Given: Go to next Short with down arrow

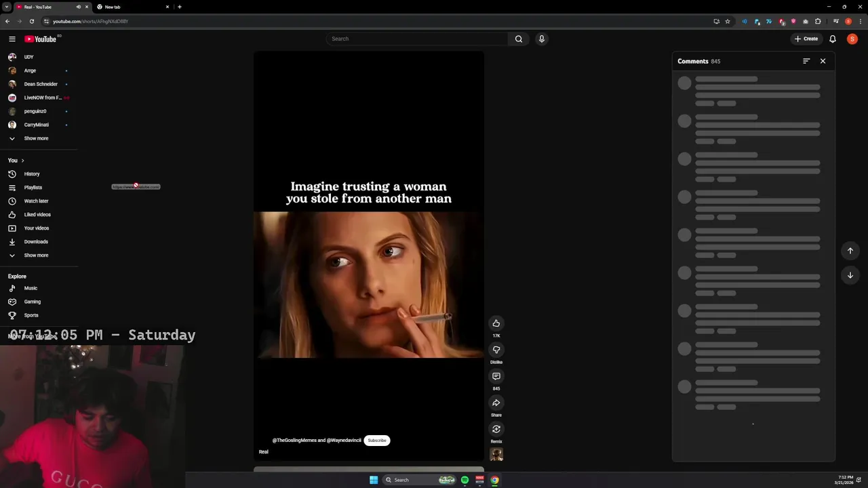Looking at the screenshot, I should [850, 275].
